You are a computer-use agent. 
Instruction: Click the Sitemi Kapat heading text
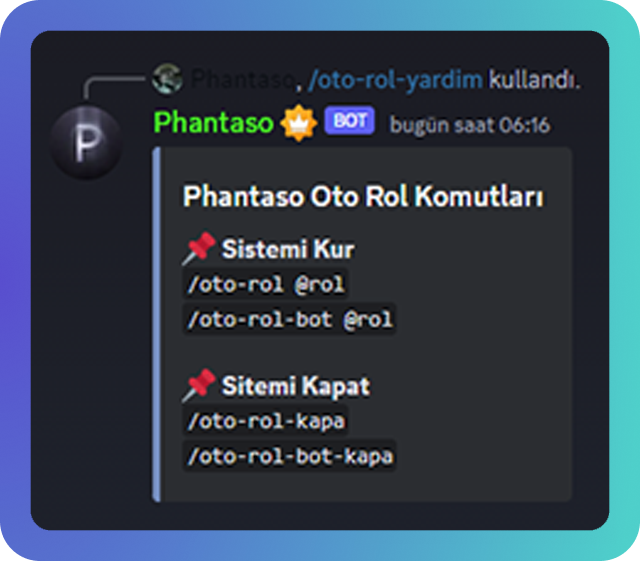(x=296, y=386)
